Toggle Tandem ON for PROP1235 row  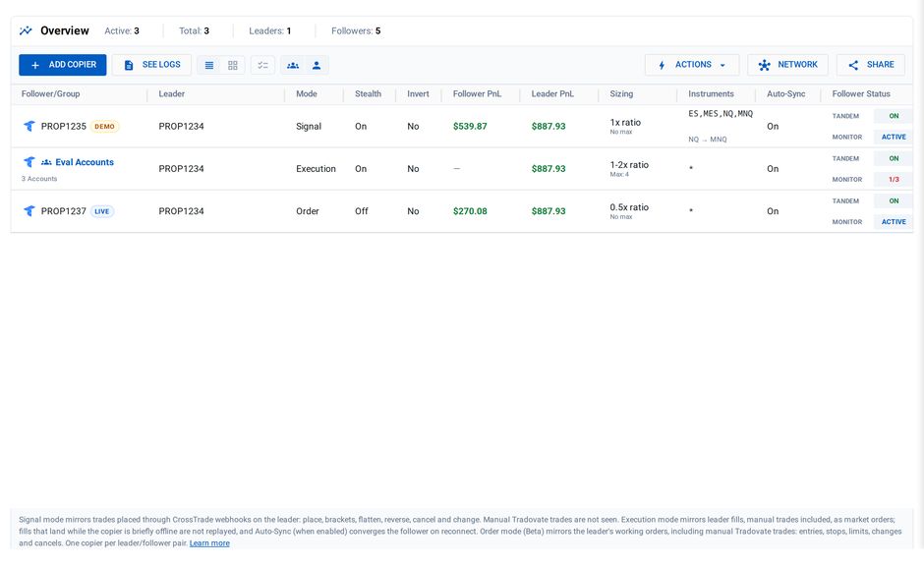[x=894, y=116]
